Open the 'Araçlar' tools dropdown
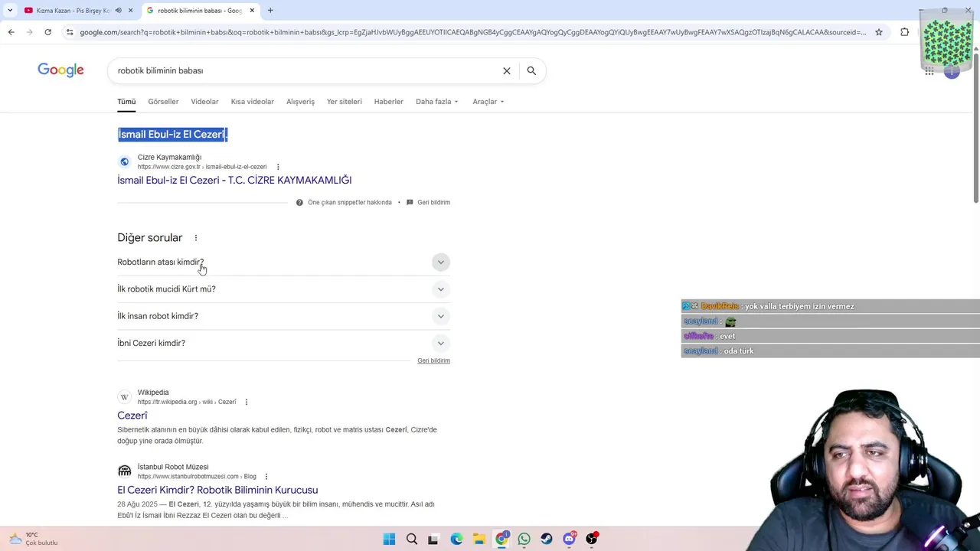 (488, 102)
